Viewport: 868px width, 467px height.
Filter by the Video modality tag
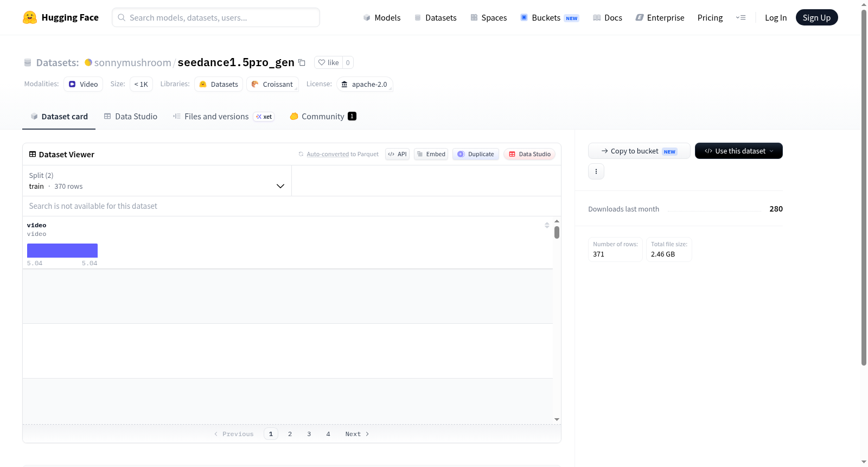click(84, 84)
